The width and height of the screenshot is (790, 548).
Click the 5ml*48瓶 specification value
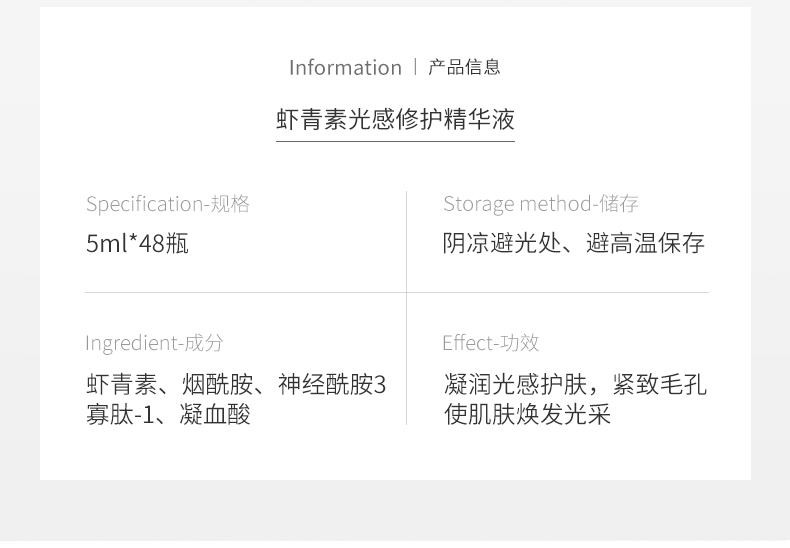[137, 244]
